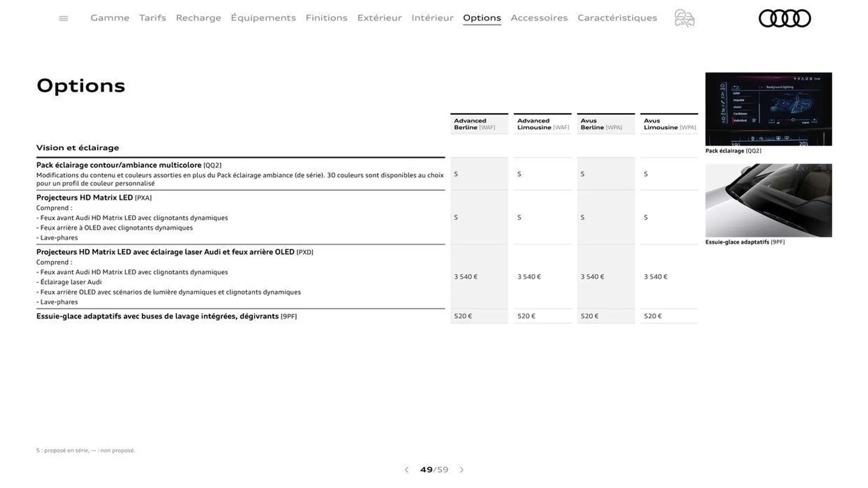Click the Advanced Berline WAF column header
The width and height of the screenshot is (868, 488).
coord(479,124)
